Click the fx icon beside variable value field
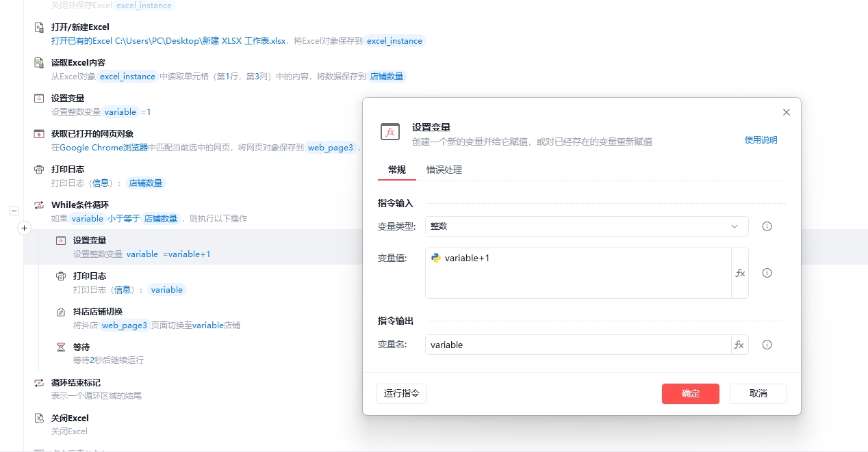 740,273
